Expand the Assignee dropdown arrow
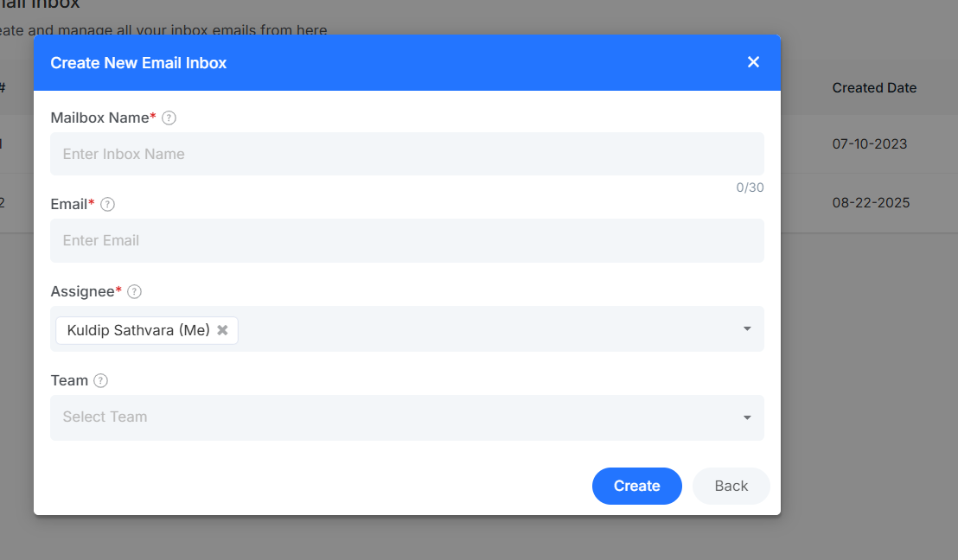Image resolution: width=958 pixels, height=560 pixels. (x=747, y=329)
